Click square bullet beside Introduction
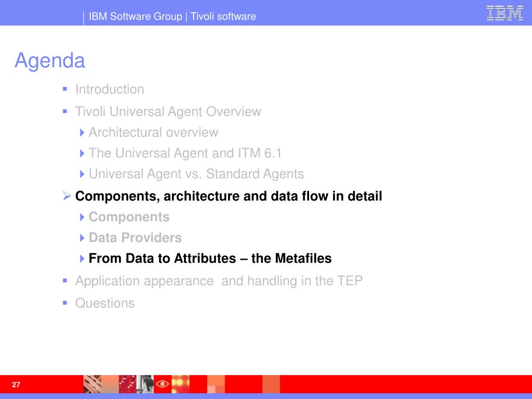 [x=65, y=89]
